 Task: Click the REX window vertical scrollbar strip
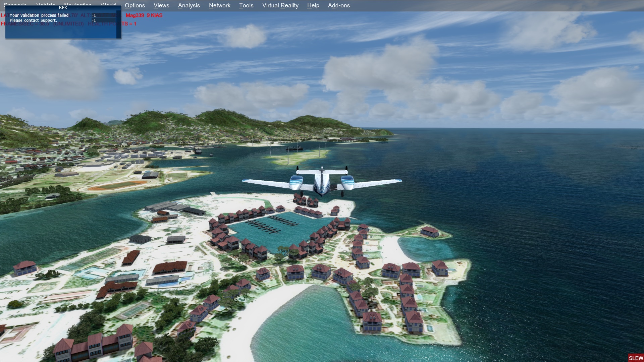pyautogui.click(x=118, y=27)
